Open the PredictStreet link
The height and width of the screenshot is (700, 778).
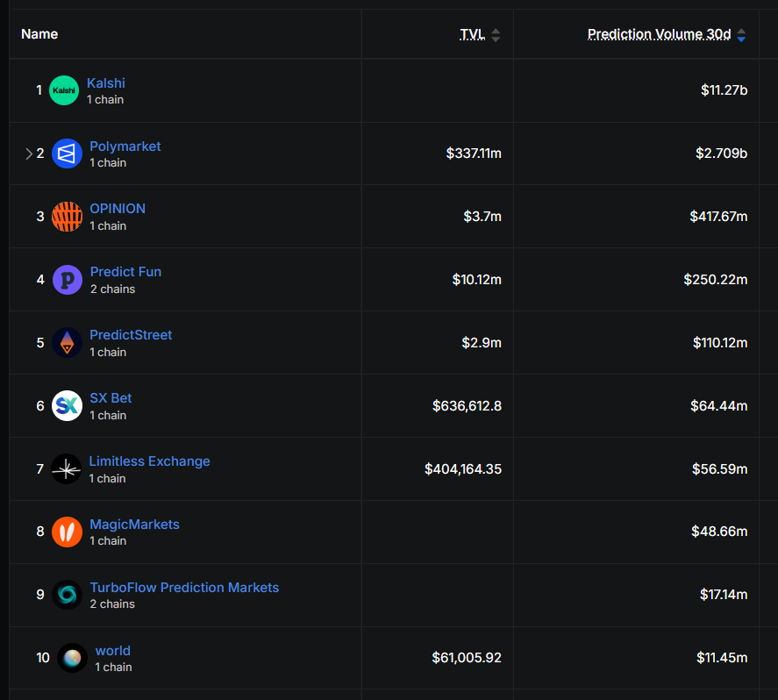(x=131, y=335)
